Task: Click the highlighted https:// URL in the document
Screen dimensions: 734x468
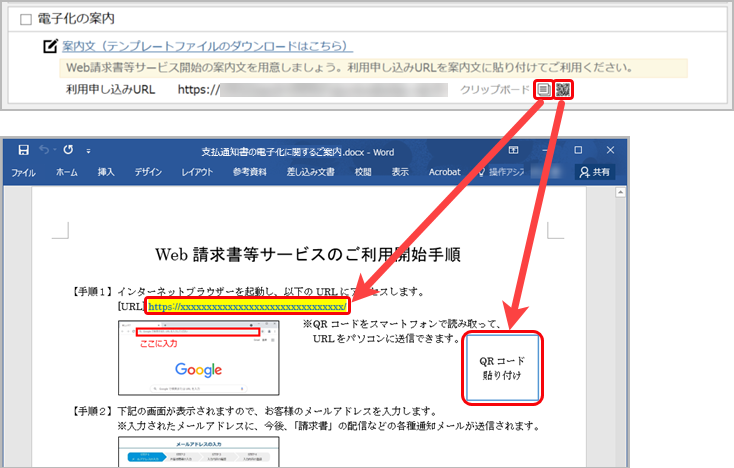Action: [248, 307]
